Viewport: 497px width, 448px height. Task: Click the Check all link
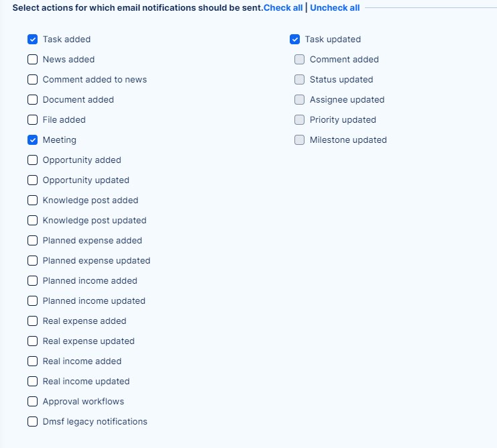click(283, 8)
